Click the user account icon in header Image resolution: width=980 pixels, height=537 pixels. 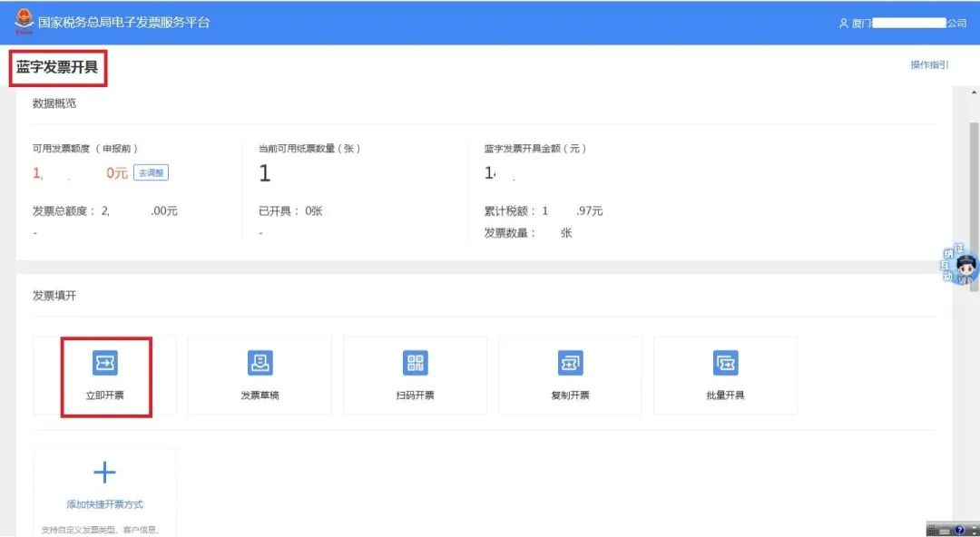pos(843,24)
